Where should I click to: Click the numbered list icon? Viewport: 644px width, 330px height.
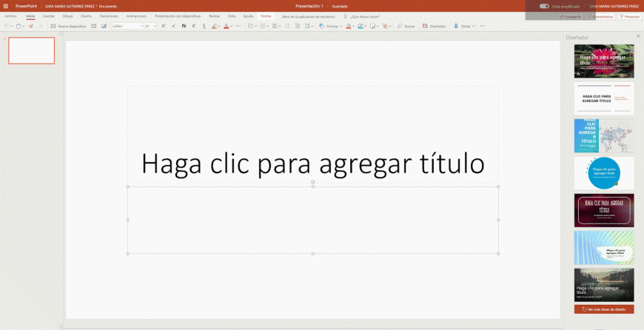coord(263,27)
